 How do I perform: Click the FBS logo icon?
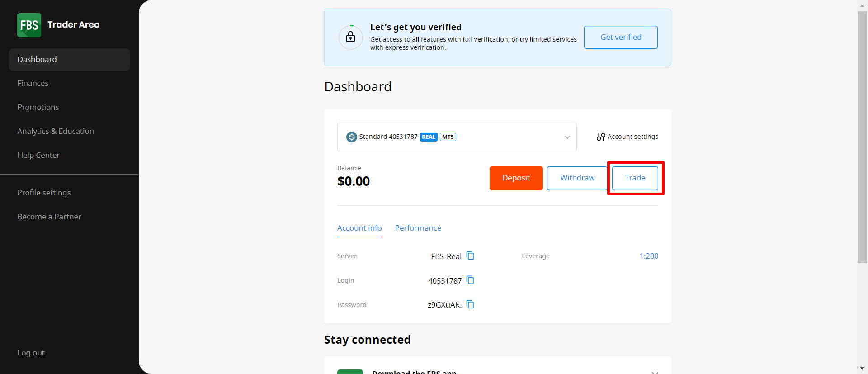(29, 25)
